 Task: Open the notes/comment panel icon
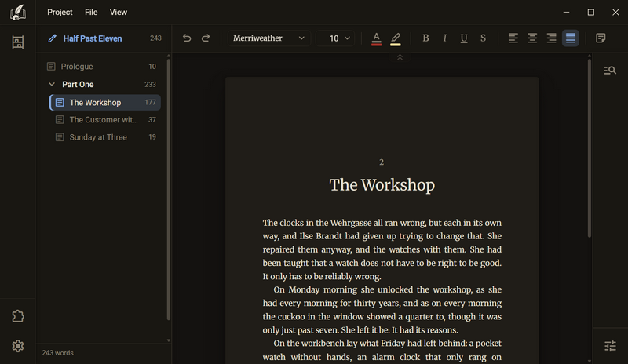click(x=601, y=38)
